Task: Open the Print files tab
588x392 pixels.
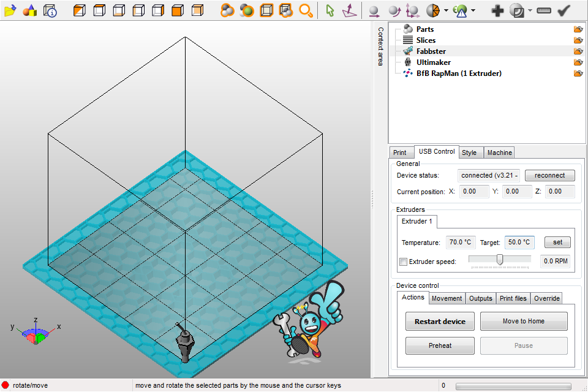Action: point(513,298)
